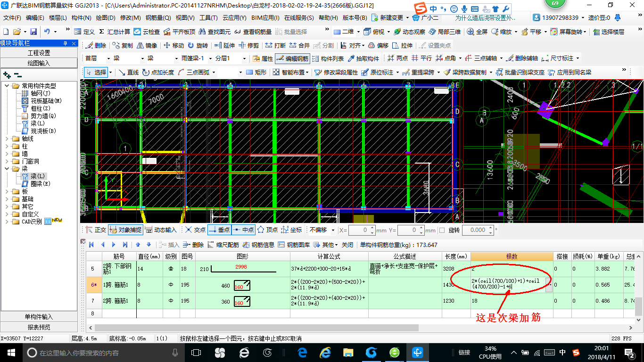The width and height of the screenshot is (644, 362).
Task: Select the 镜像 mirror tool
Action: coord(147,45)
